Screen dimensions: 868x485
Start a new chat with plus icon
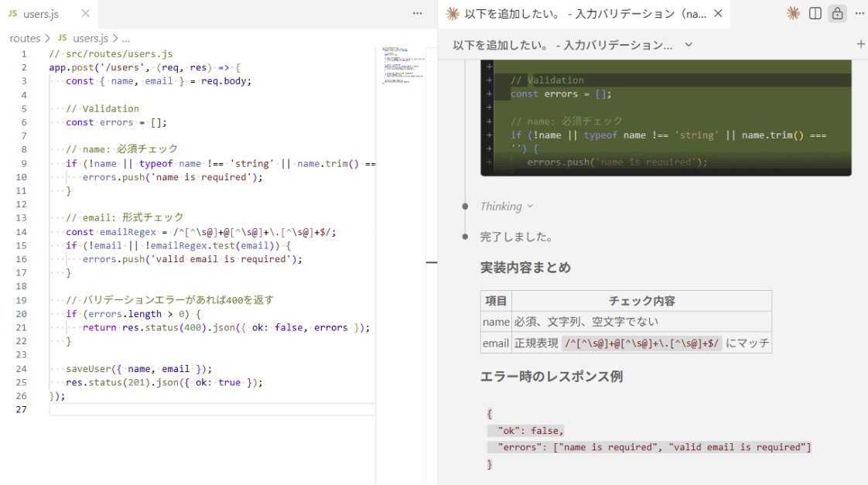tap(860, 44)
